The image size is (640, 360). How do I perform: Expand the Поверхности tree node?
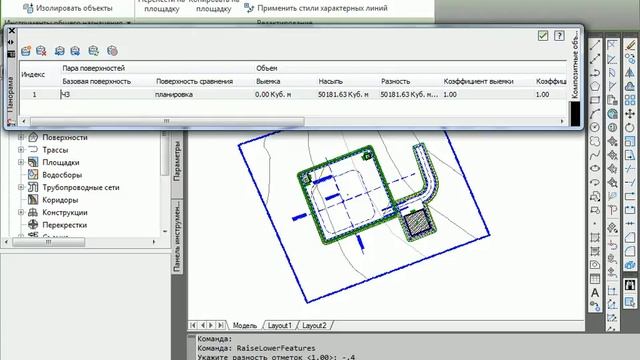coord(21,138)
